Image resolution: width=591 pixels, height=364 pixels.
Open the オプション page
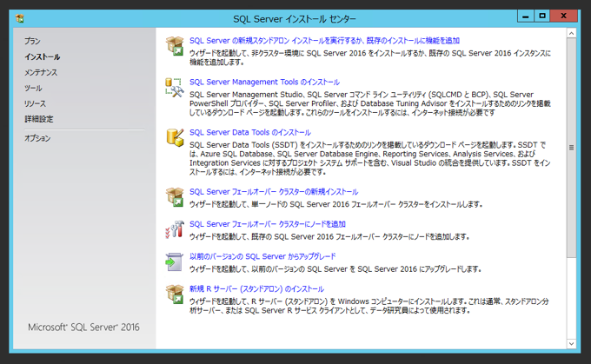point(37,138)
